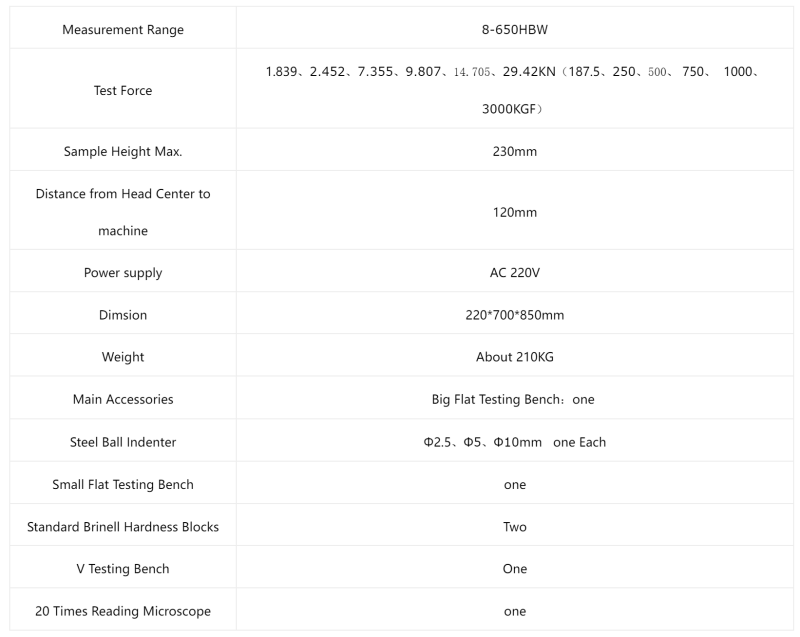Click the Weight row label

point(123,357)
